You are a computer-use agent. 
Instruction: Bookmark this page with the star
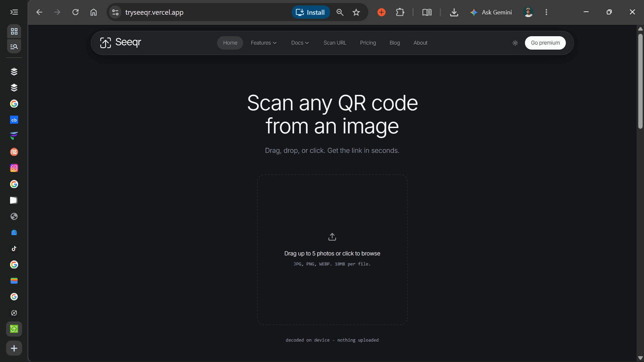coord(356,12)
